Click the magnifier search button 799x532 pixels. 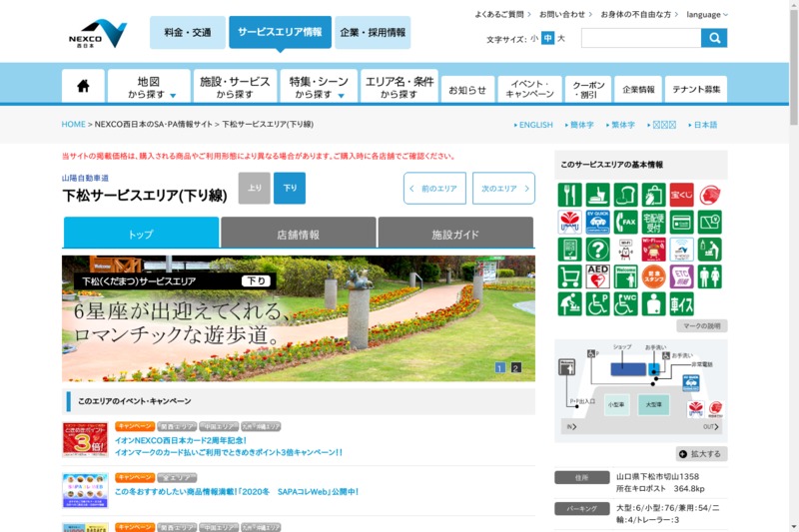click(x=714, y=38)
